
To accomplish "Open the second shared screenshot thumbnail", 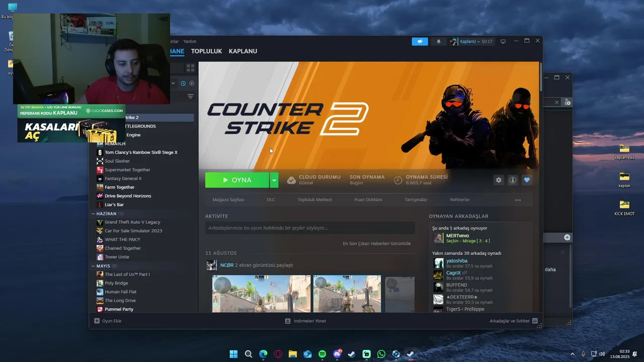I will pos(347,294).
